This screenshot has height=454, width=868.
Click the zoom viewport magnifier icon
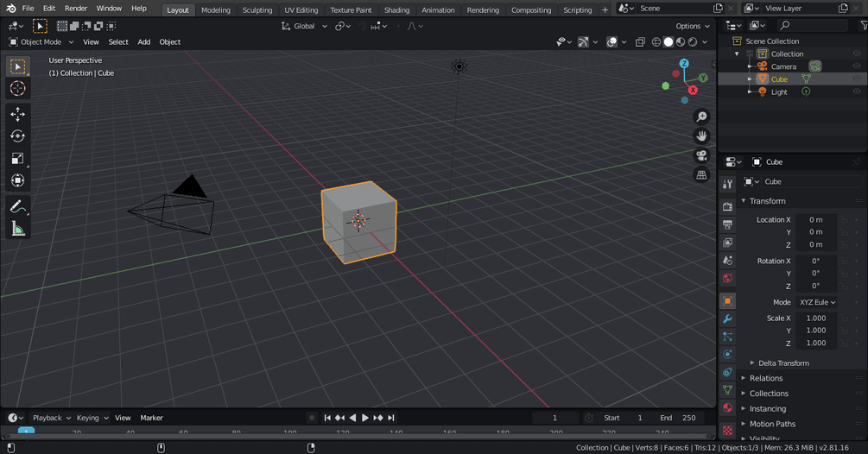coord(701,117)
